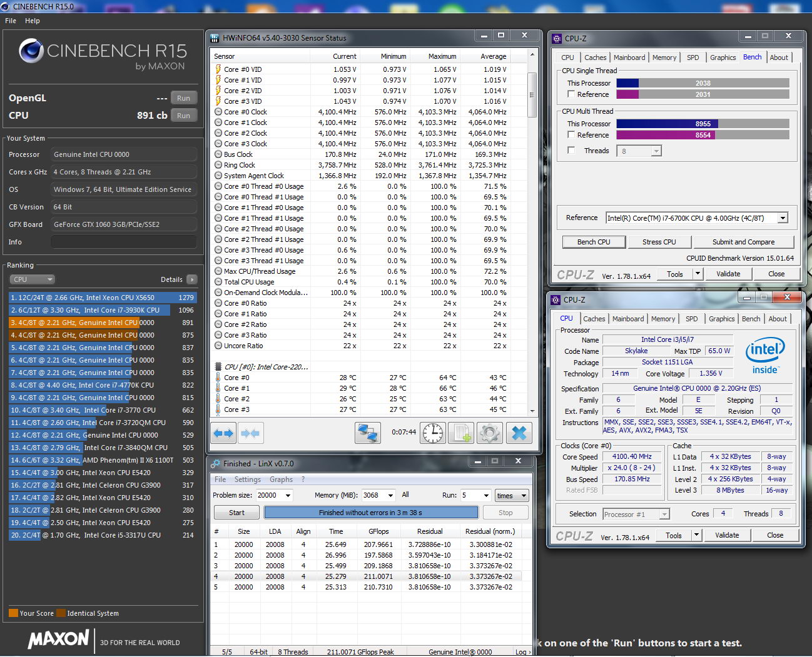Click the Intel inside logo in CPU-Z

pyautogui.click(x=765, y=356)
